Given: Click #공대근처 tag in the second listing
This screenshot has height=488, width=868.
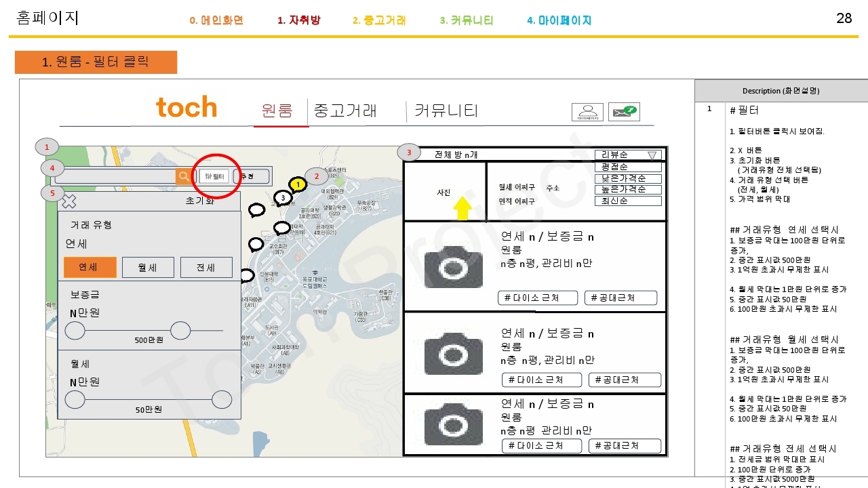Looking at the screenshot, I should click(625, 380).
